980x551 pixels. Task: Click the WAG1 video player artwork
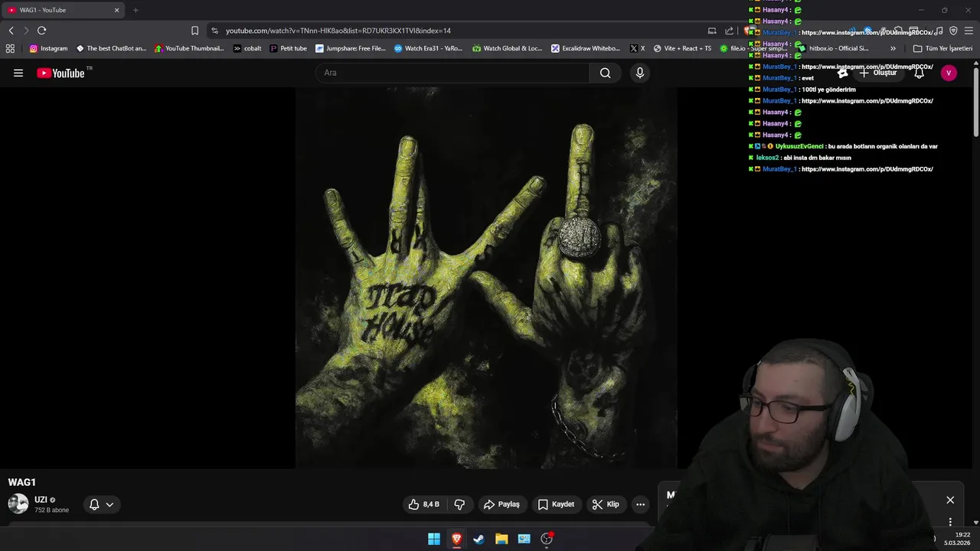pyautogui.click(x=486, y=278)
